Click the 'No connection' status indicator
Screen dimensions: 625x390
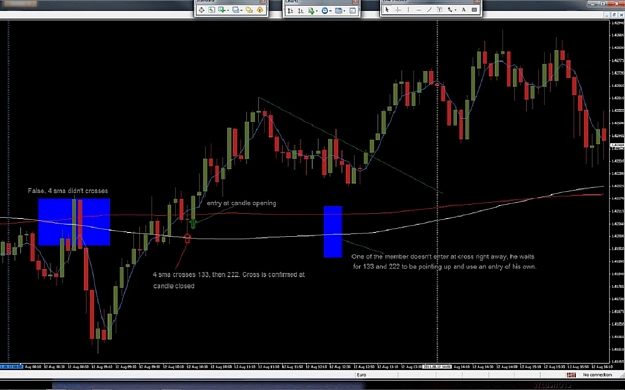(597, 375)
